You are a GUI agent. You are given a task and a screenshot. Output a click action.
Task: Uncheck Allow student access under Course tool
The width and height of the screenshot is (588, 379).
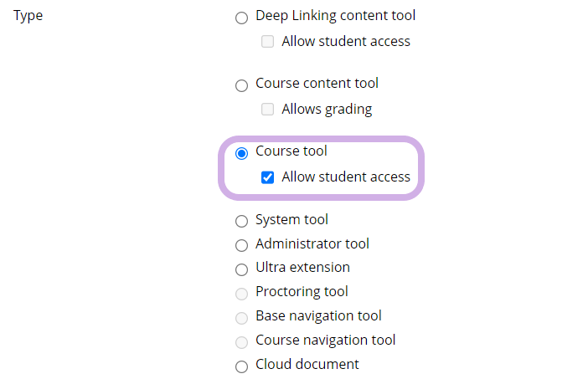point(268,177)
